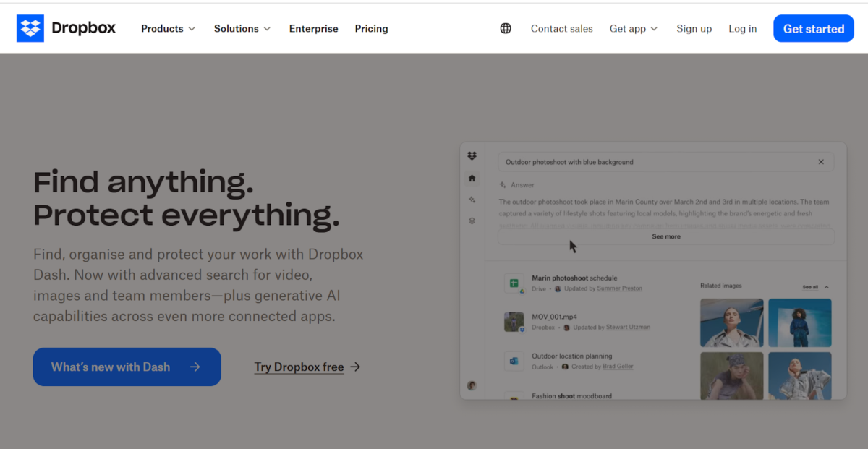Expand the Solutions dropdown menu
Viewport: 868px width, 449px height.
point(242,29)
